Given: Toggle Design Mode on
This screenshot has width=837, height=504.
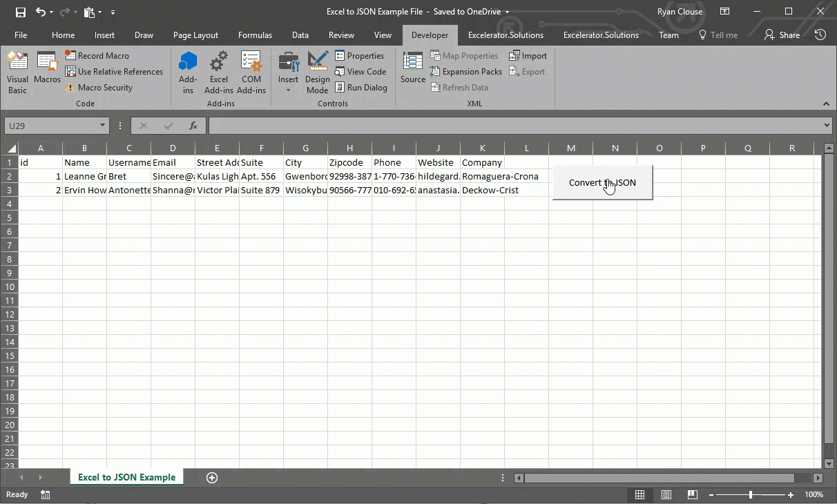Looking at the screenshot, I should point(317,72).
